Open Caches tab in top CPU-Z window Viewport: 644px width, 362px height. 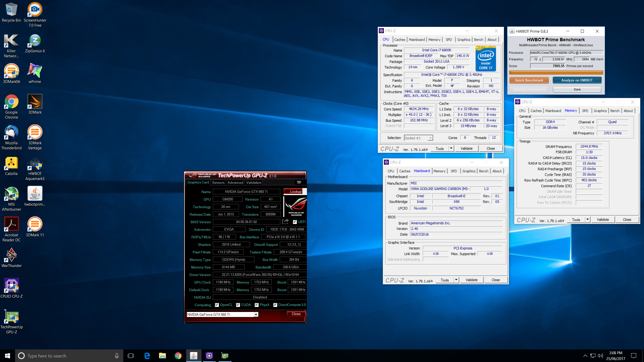coord(400,40)
